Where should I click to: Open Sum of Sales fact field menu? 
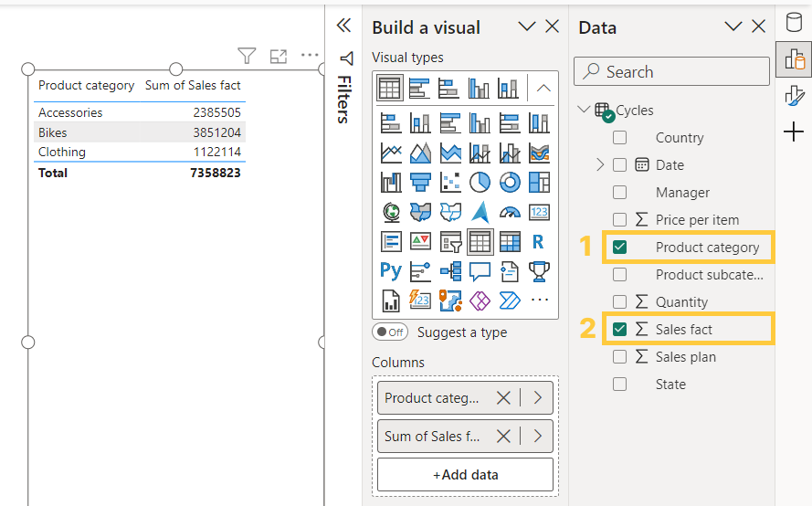(x=537, y=437)
